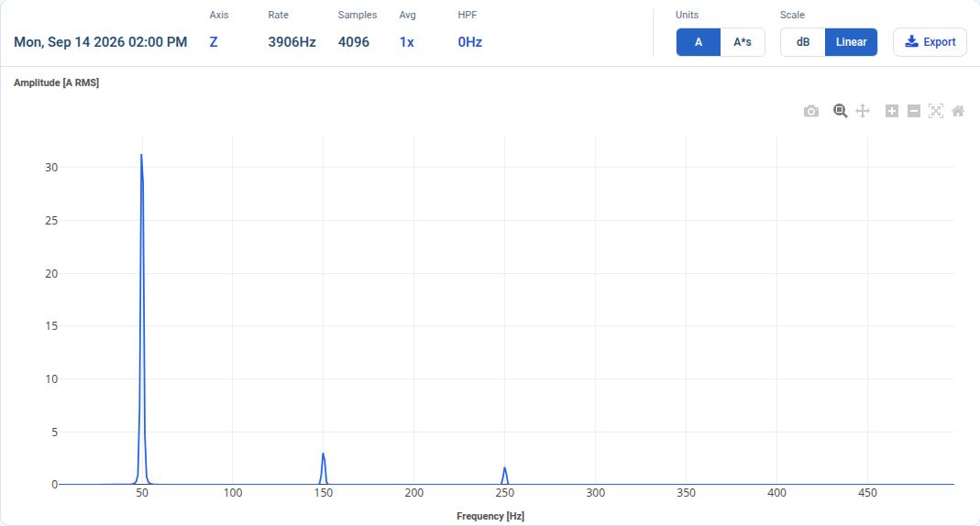Click the 30 y-axis tick label
980x526 pixels.
coord(51,168)
